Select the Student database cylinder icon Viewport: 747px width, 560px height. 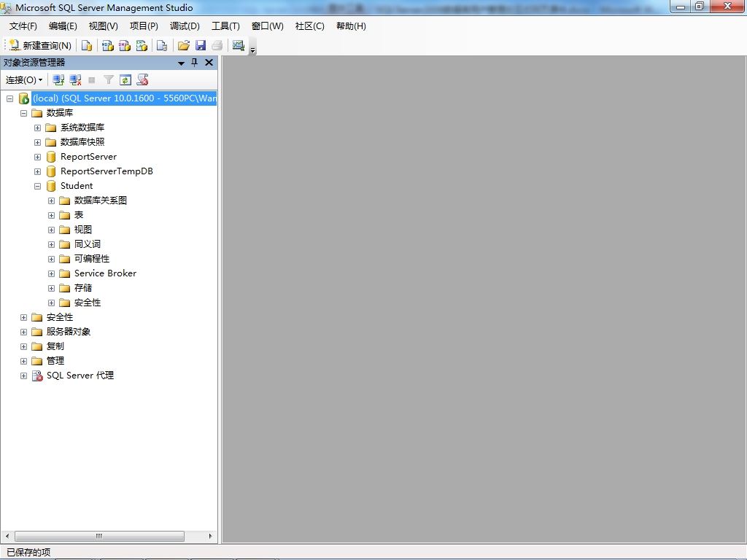coord(51,186)
